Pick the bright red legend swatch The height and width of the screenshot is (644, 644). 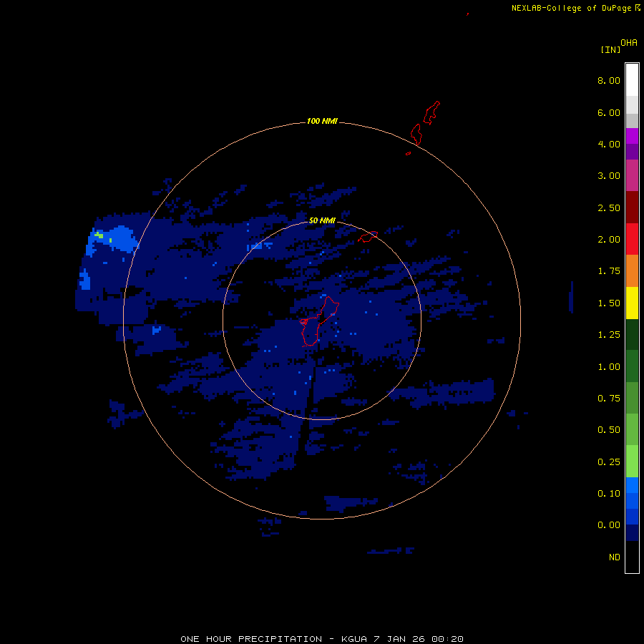(x=632, y=239)
